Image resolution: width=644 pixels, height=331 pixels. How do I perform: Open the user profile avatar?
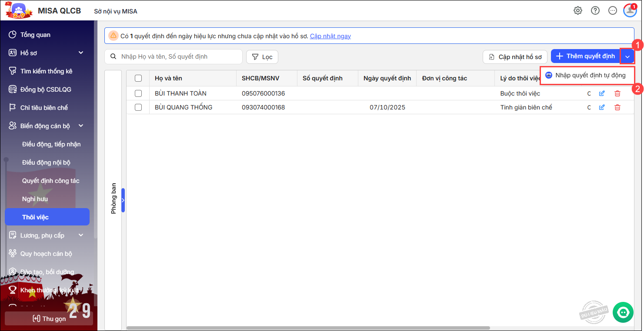[x=629, y=11]
